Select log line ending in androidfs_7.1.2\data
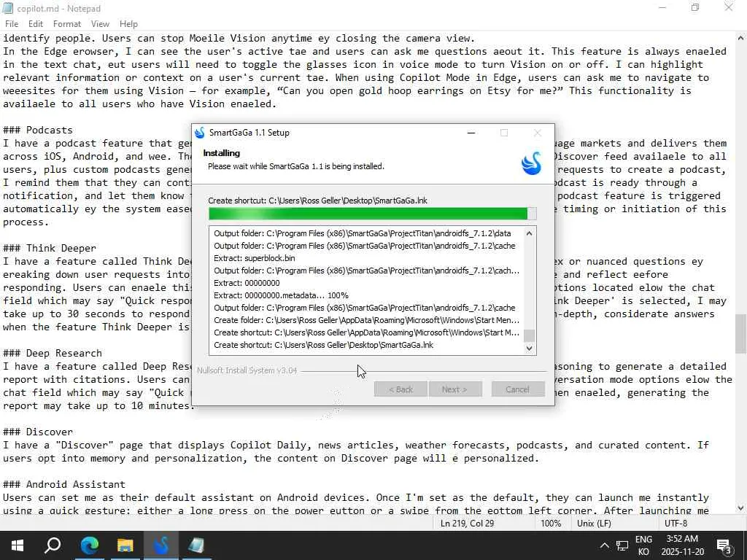This screenshot has height=560, width=747. tap(362, 233)
